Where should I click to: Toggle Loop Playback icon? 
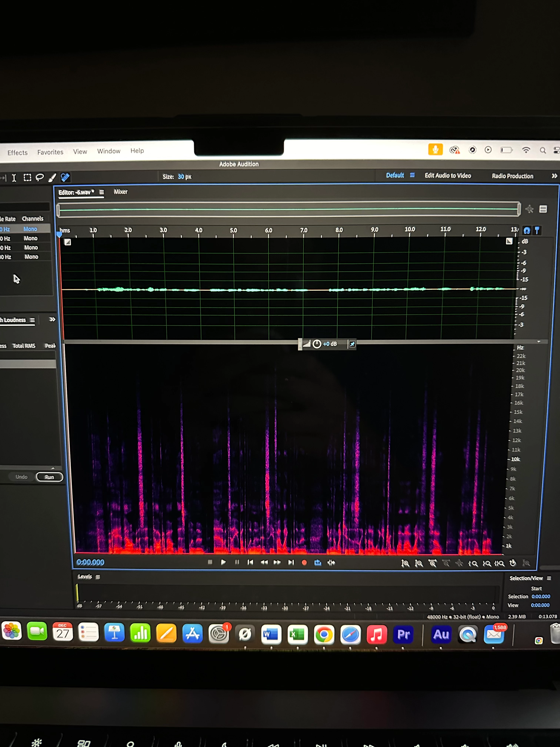(x=318, y=563)
